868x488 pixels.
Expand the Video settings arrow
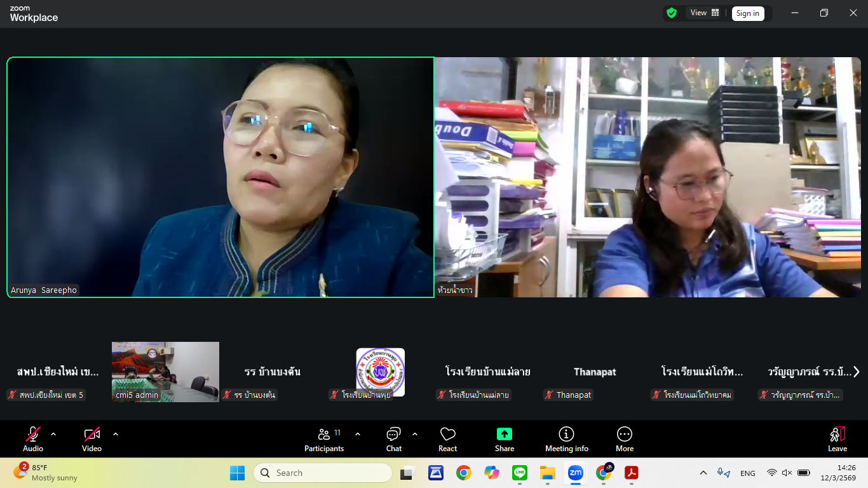(116, 434)
